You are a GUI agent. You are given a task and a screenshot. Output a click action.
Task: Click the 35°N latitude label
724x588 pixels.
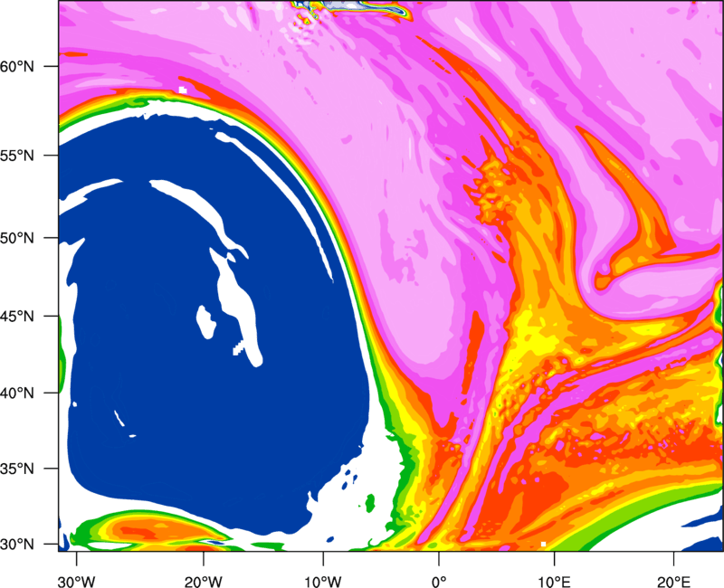[17, 469]
